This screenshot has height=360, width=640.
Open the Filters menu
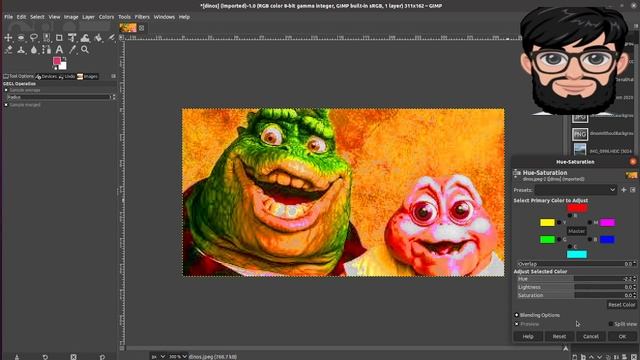pyautogui.click(x=142, y=17)
